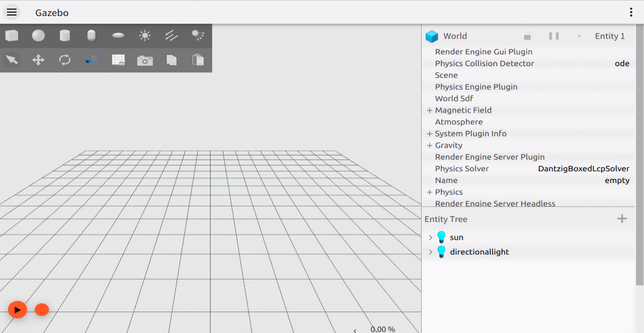
Task: Click the Name value 'empty'
Action: (617, 180)
